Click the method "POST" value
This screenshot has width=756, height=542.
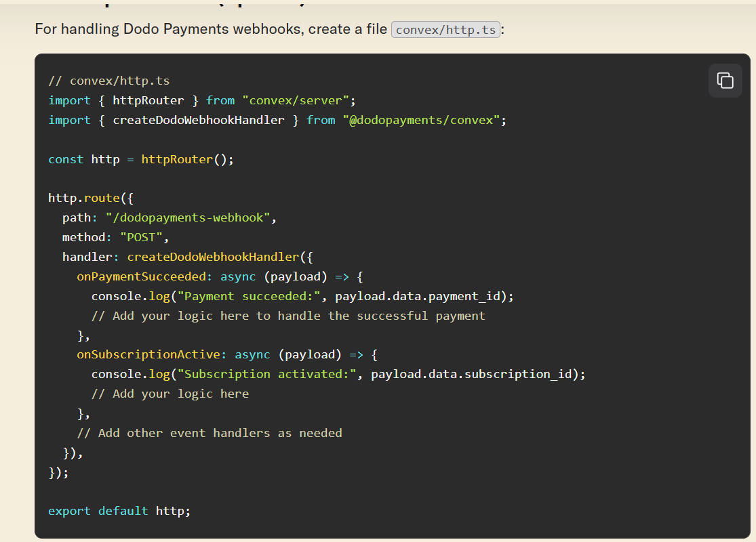[141, 238]
